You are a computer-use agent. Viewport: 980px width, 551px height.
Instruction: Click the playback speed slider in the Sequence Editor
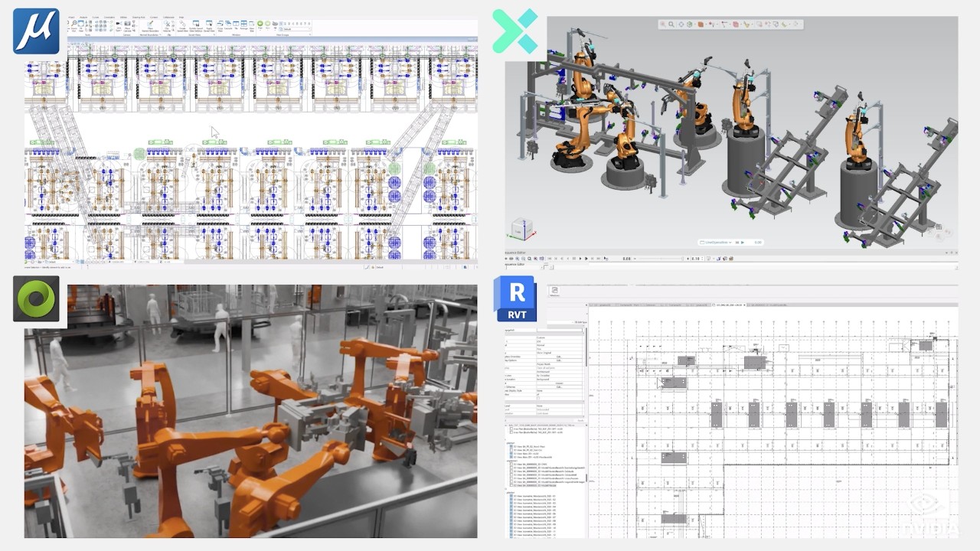[x=660, y=259]
